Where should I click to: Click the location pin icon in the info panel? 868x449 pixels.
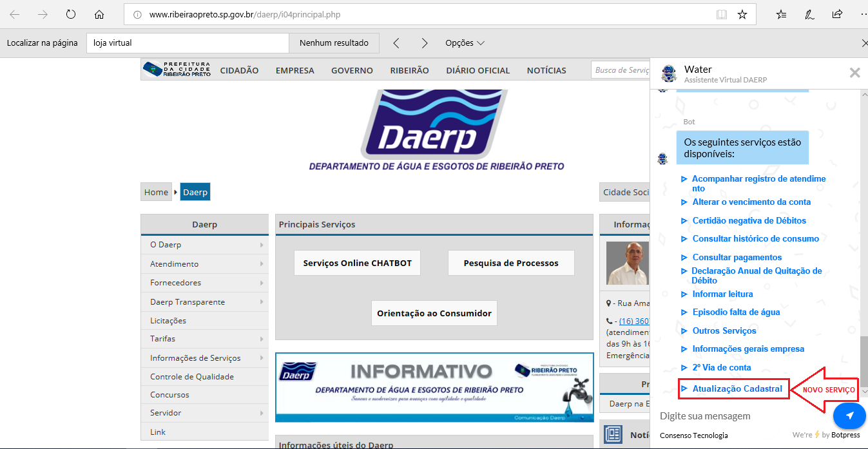click(x=609, y=303)
